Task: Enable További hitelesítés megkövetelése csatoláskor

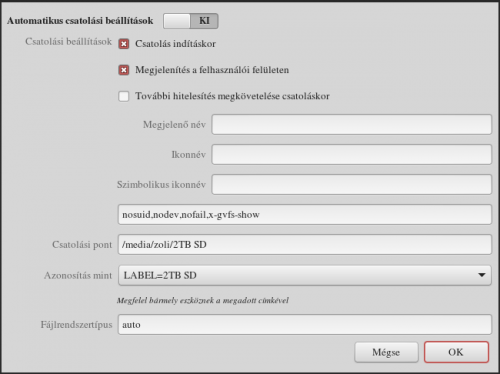Action: click(x=124, y=96)
